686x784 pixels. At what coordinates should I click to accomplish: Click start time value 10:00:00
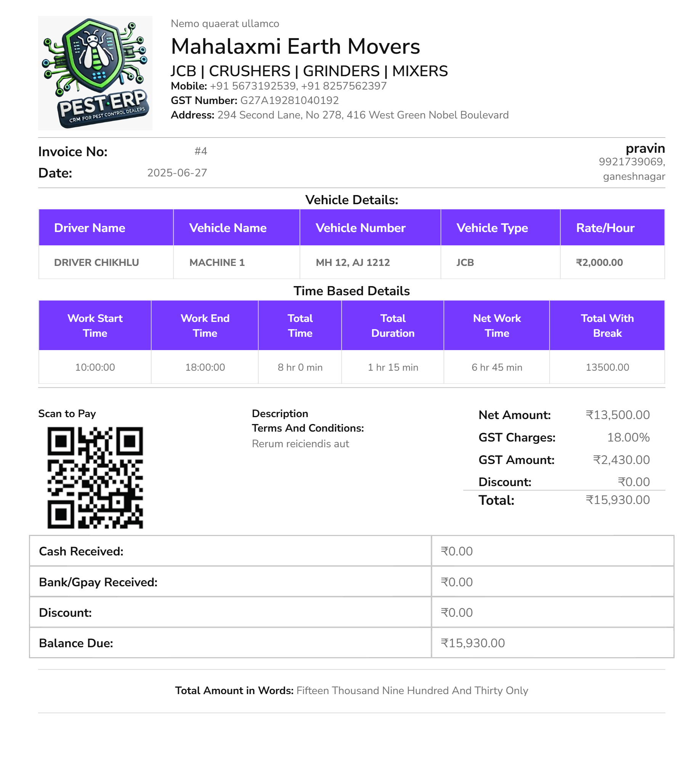[95, 367]
